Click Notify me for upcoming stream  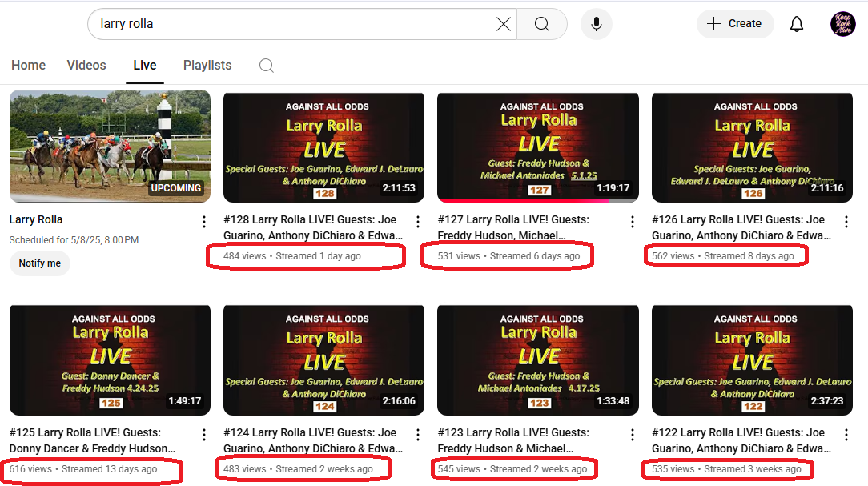click(40, 263)
